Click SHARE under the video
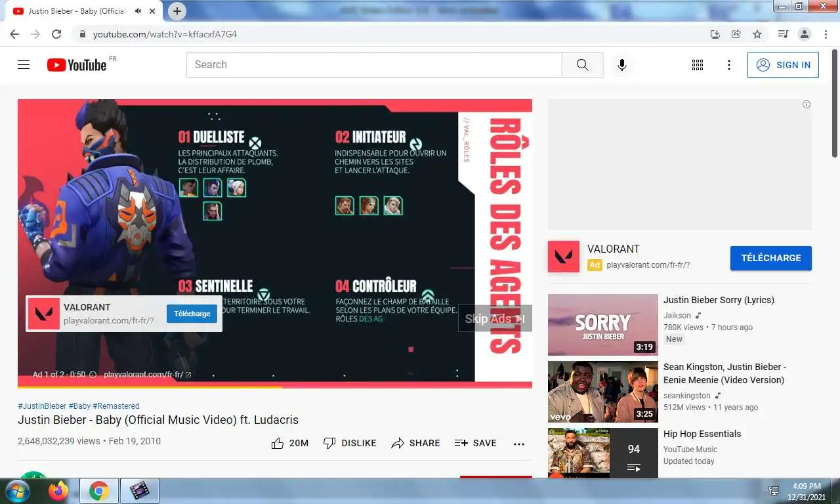 click(415, 443)
